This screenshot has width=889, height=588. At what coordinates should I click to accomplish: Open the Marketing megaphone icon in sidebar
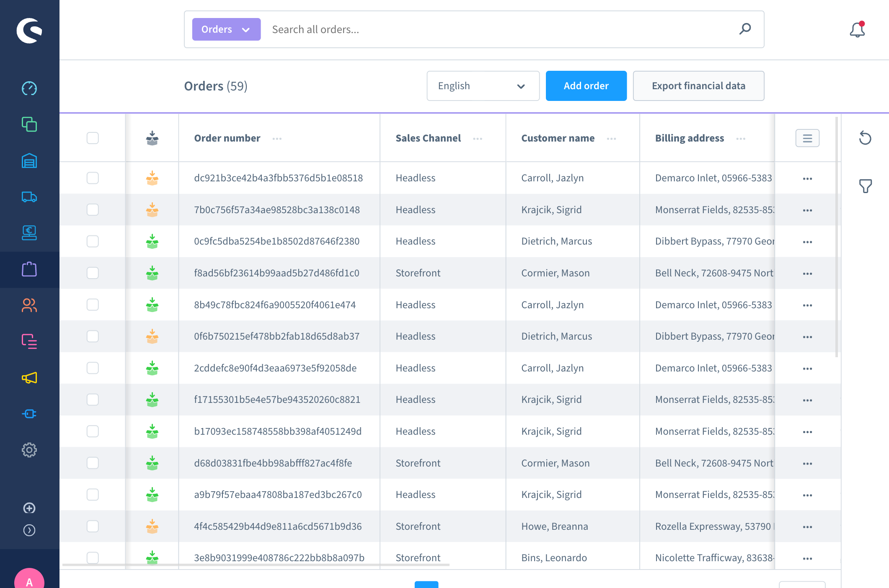click(29, 378)
